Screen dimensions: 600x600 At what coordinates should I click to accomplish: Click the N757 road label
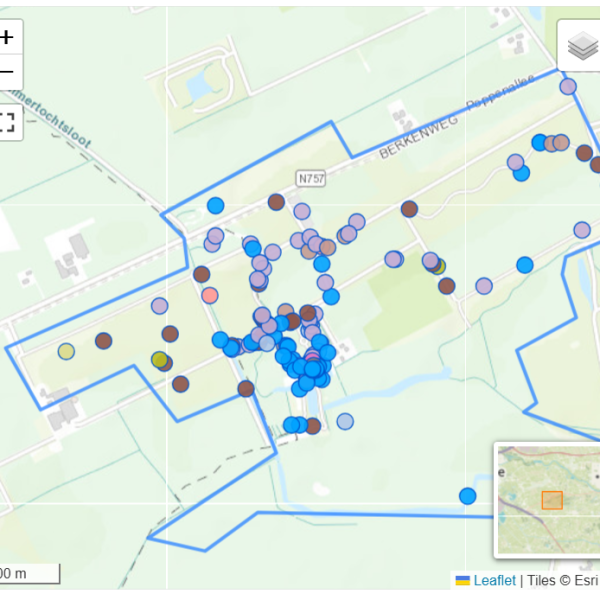coord(311,179)
